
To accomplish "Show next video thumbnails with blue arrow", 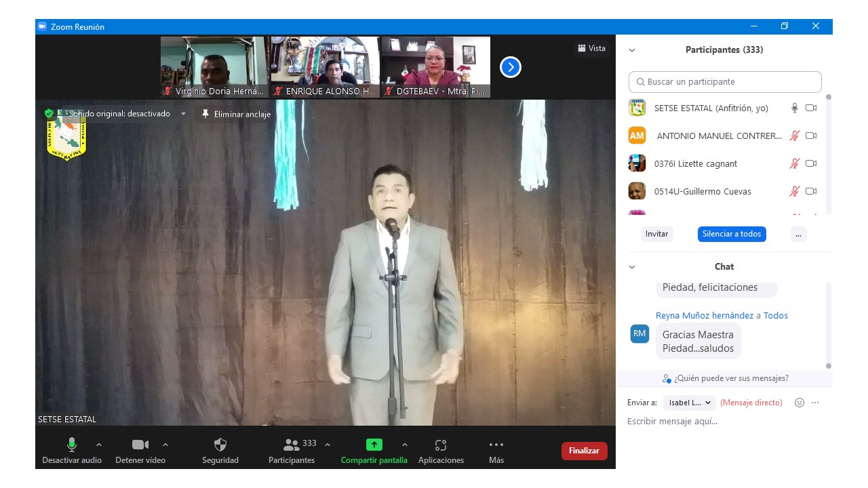I will coord(511,67).
